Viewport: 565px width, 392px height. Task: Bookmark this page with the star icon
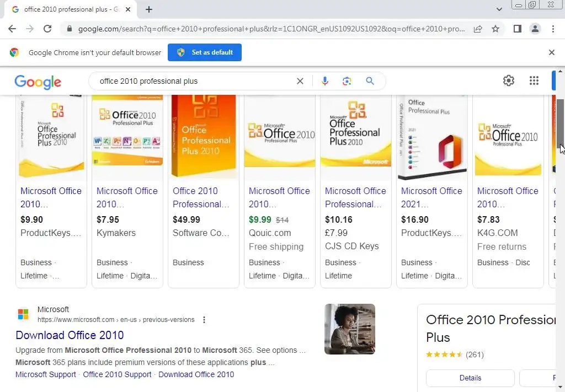click(495, 29)
